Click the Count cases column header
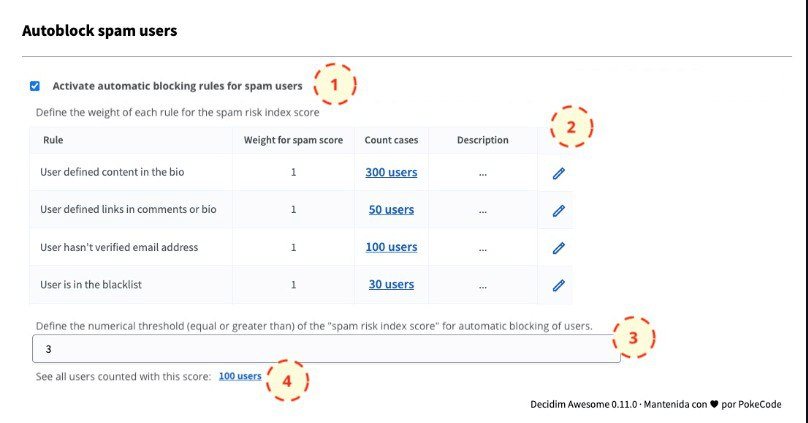This screenshot has width=808, height=423. pos(391,140)
